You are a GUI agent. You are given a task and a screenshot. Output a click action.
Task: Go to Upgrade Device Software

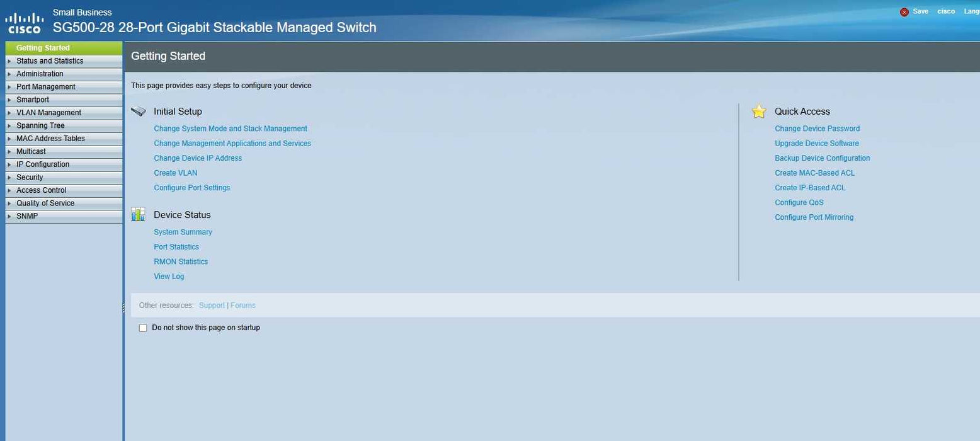[x=816, y=144]
